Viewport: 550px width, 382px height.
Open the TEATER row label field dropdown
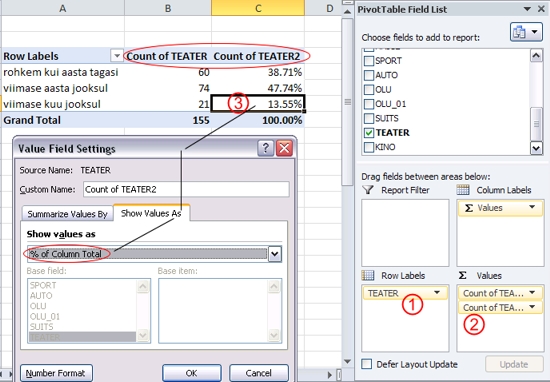[437, 293]
